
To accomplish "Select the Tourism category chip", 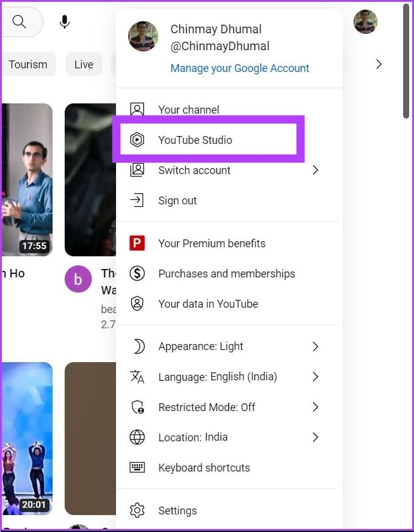I will 28,64.
